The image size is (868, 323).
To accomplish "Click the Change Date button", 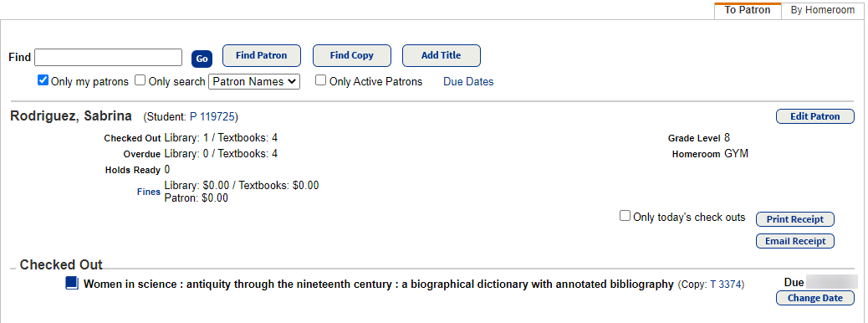I will pyautogui.click(x=814, y=298).
